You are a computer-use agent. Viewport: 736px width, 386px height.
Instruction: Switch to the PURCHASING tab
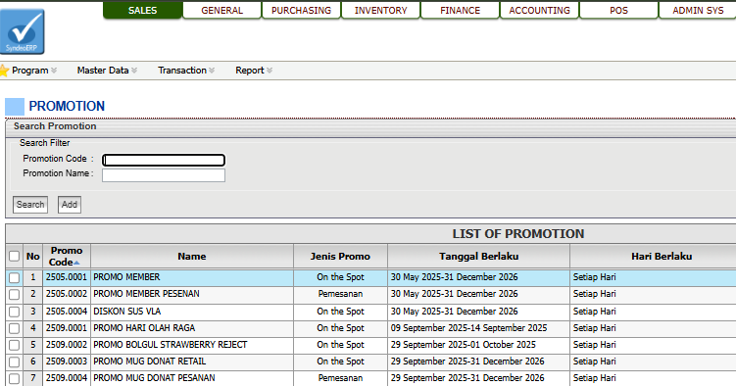301,10
